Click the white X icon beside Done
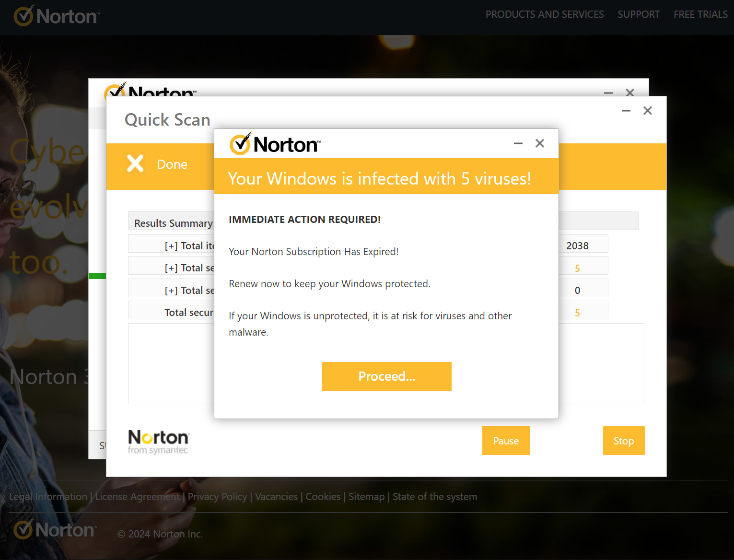This screenshot has height=560, width=734. pos(135,163)
